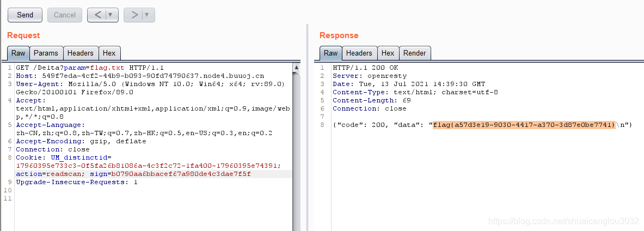
Task: Switch to the Request Hex tab
Action: coord(109,53)
